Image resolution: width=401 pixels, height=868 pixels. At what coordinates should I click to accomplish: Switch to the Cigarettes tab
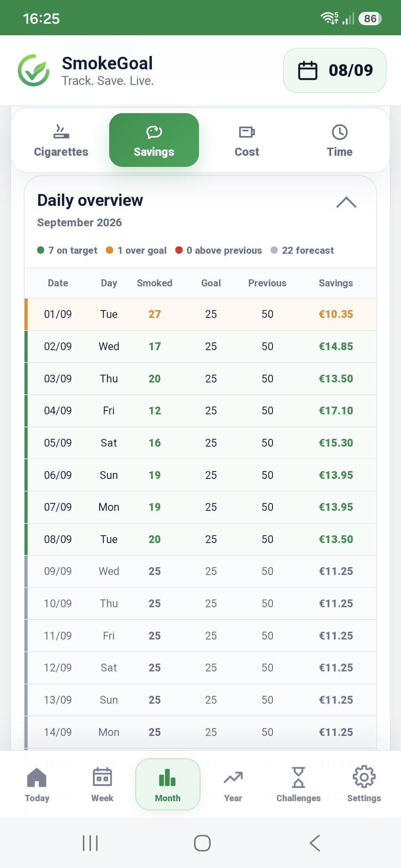[x=61, y=140]
